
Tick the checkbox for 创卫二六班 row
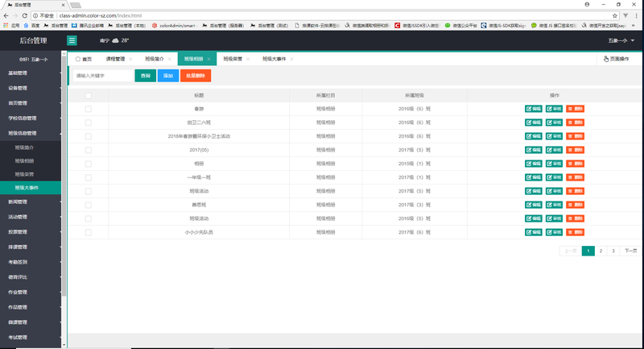click(89, 123)
